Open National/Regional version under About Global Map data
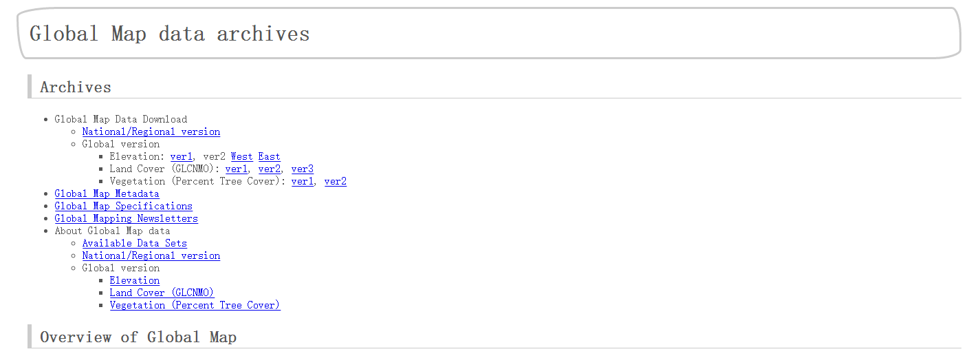 click(151, 255)
